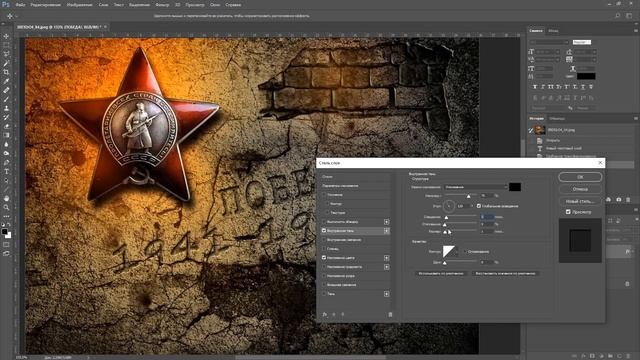Select the Rectangular Marquee tool
Screen dimensions: 640x360
click(6, 45)
